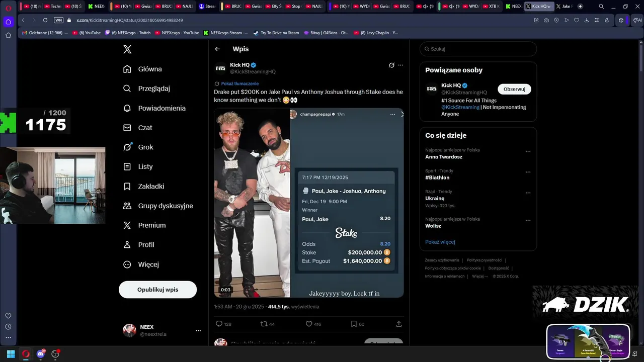Open Windows Start menu
The height and width of the screenshot is (362, 644).
(11, 354)
